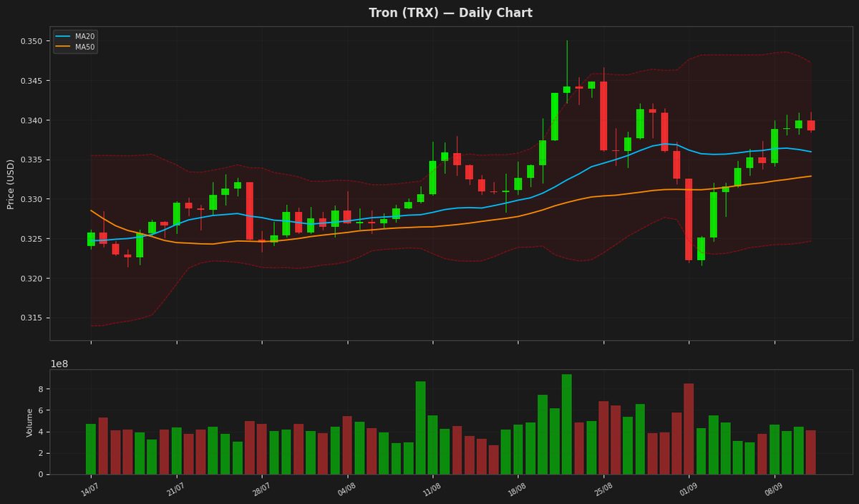Click the volume axis label 2
859x504 pixels.
[x=41, y=453]
